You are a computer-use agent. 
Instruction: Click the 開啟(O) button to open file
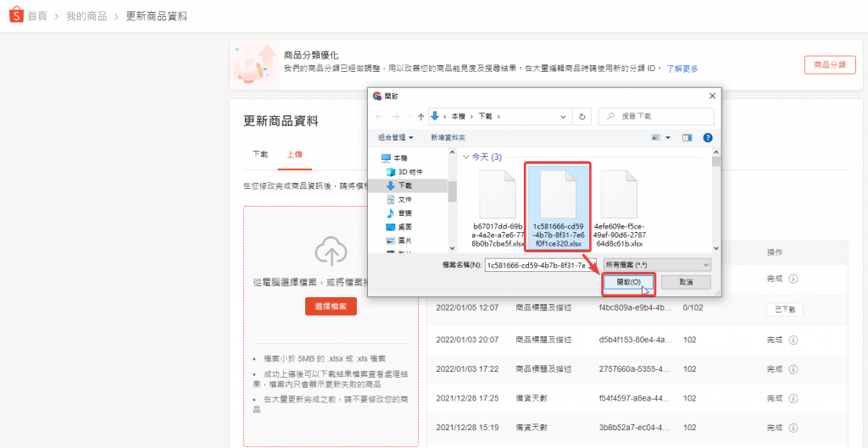click(628, 282)
